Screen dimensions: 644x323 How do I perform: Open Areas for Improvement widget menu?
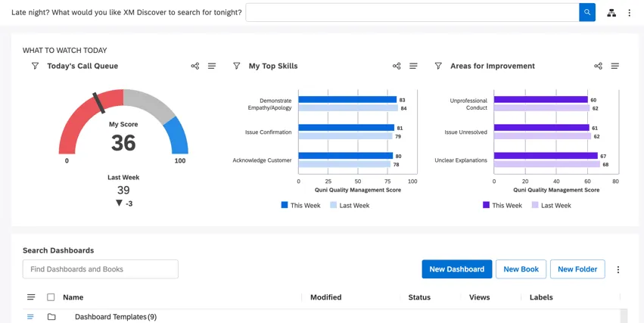[x=615, y=67]
